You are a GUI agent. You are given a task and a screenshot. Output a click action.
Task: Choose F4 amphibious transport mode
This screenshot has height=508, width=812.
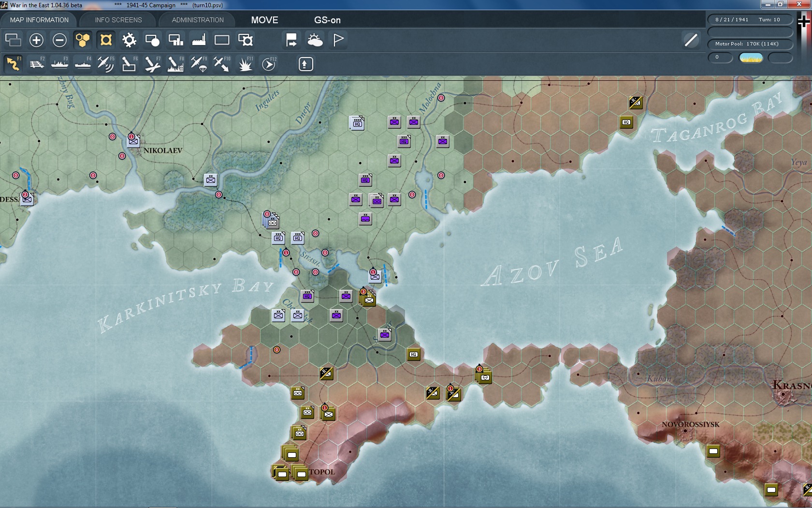point(83,64)
